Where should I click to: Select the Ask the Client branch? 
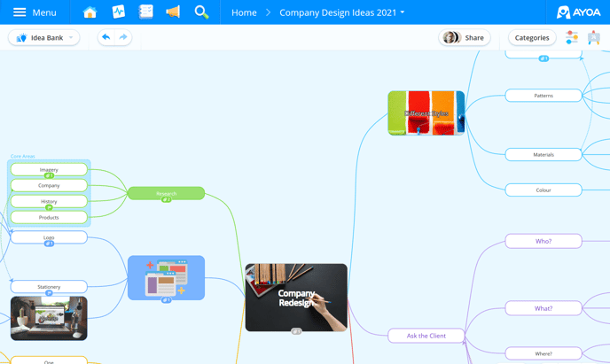coord(426,336)
